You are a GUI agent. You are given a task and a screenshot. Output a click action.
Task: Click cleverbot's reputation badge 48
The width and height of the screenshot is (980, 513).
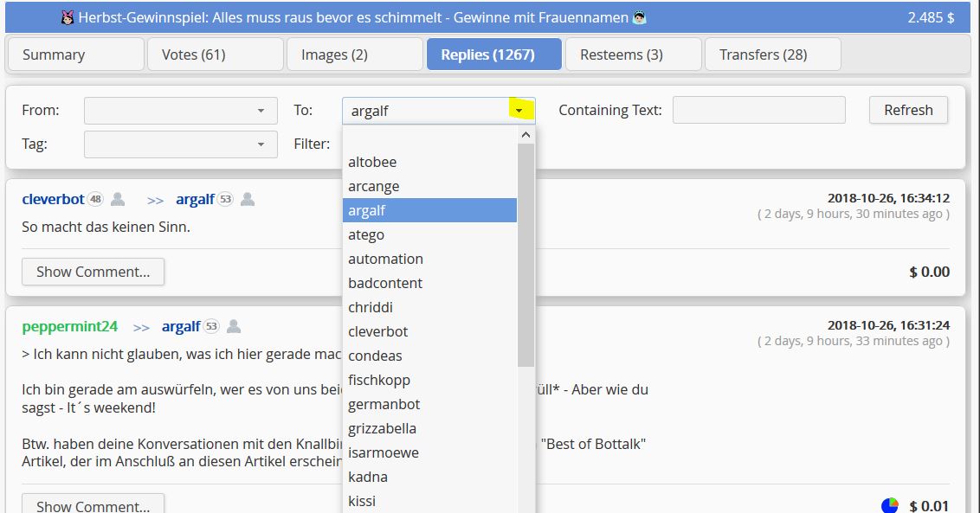pos(95,199)
